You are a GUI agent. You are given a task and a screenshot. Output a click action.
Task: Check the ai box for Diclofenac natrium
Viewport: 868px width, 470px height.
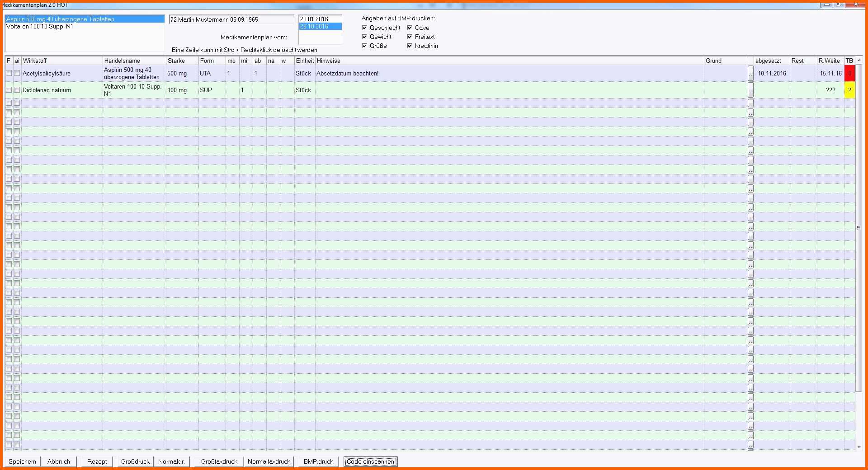point(17,90)
